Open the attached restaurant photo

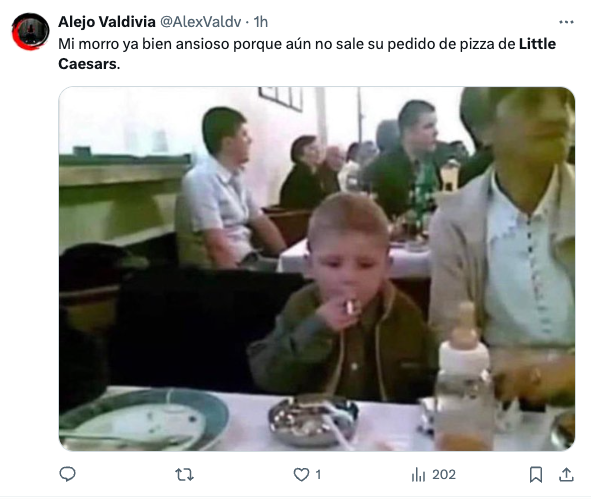click(317, 269)
